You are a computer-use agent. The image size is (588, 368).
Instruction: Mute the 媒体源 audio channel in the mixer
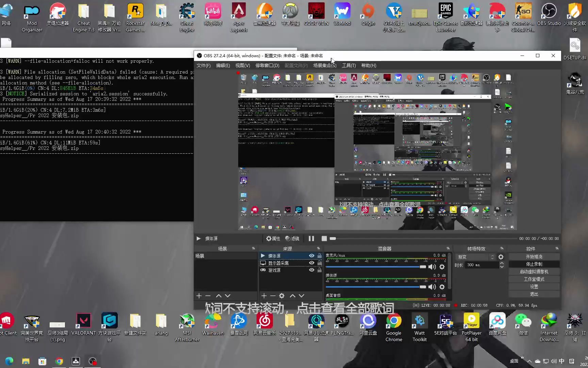pos(432,287)
